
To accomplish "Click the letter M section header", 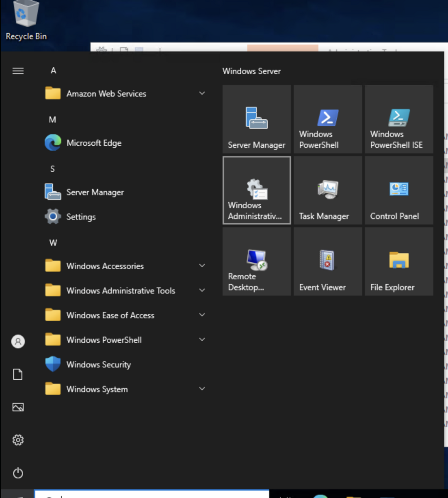I will (52, 120).
